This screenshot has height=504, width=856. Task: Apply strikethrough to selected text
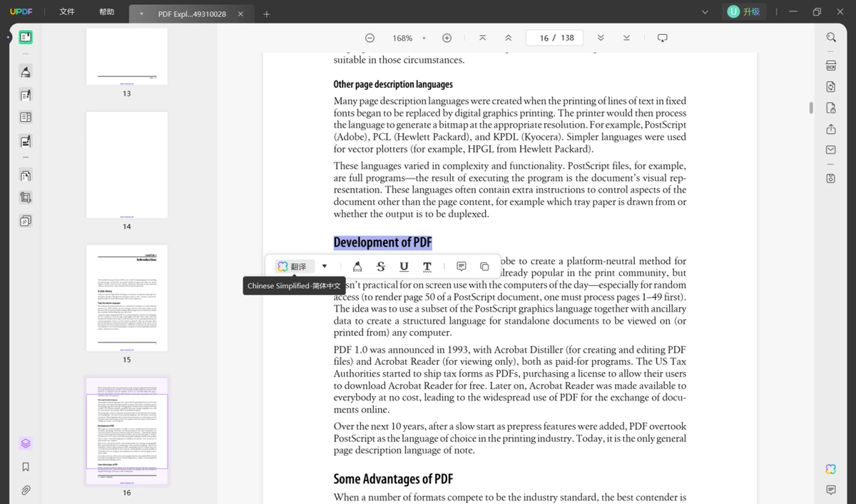point(380,267)
